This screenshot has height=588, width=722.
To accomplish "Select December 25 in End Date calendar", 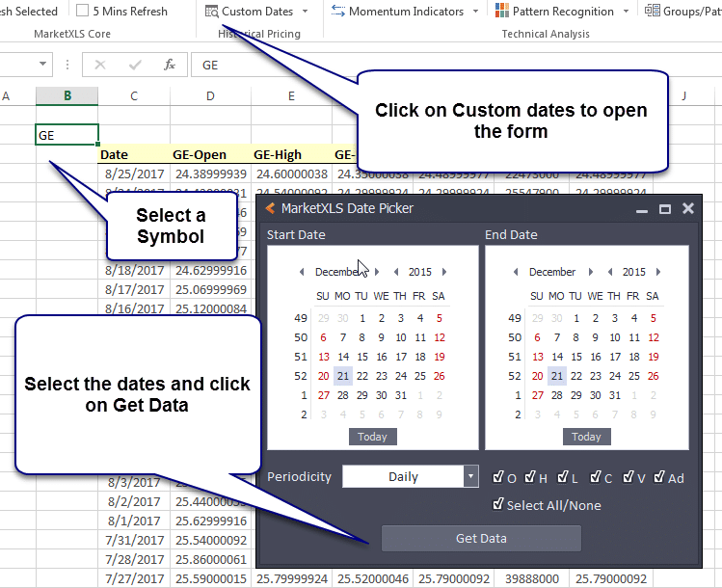I will click(634, 376).
